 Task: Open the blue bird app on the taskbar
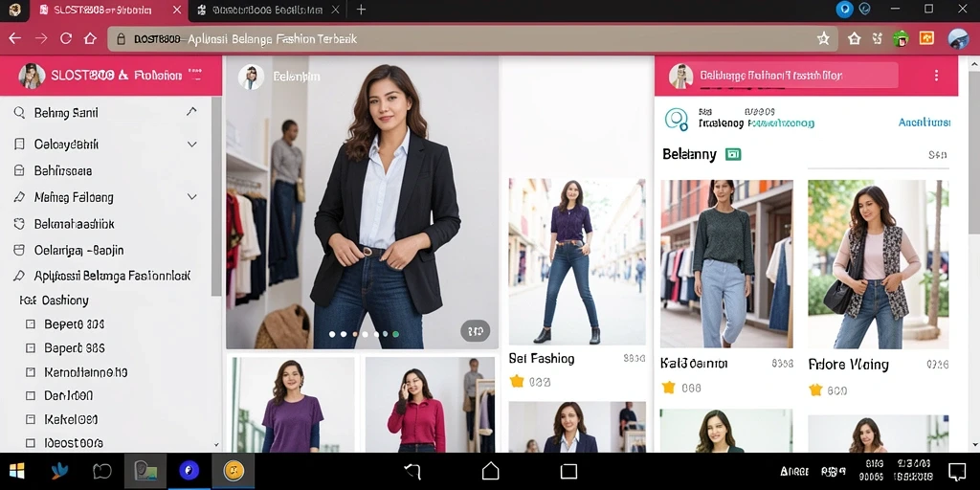(59, 471)
